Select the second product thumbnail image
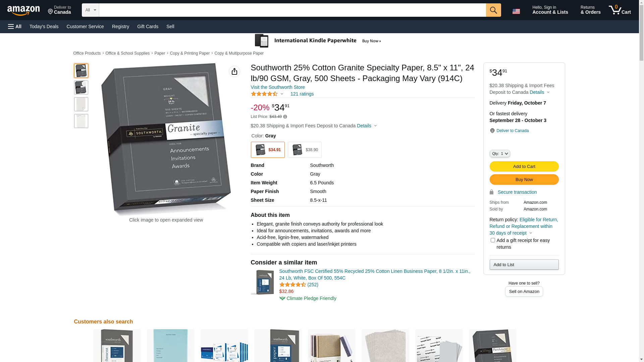Image resolution: width=644 pixels, height=362 pixels. 81,87
